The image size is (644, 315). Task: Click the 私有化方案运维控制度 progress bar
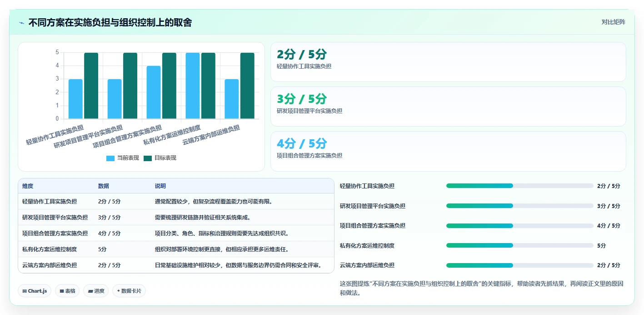[520, 245]
